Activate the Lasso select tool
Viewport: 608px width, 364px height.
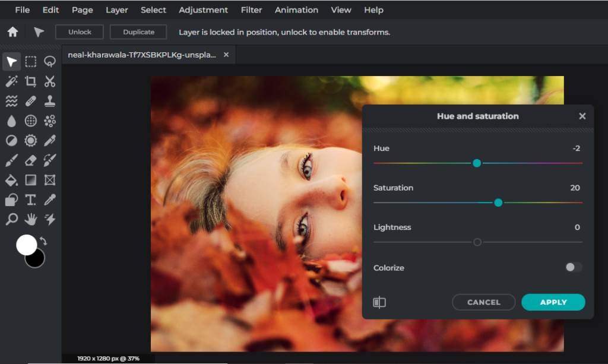click(x=50, y=62)
